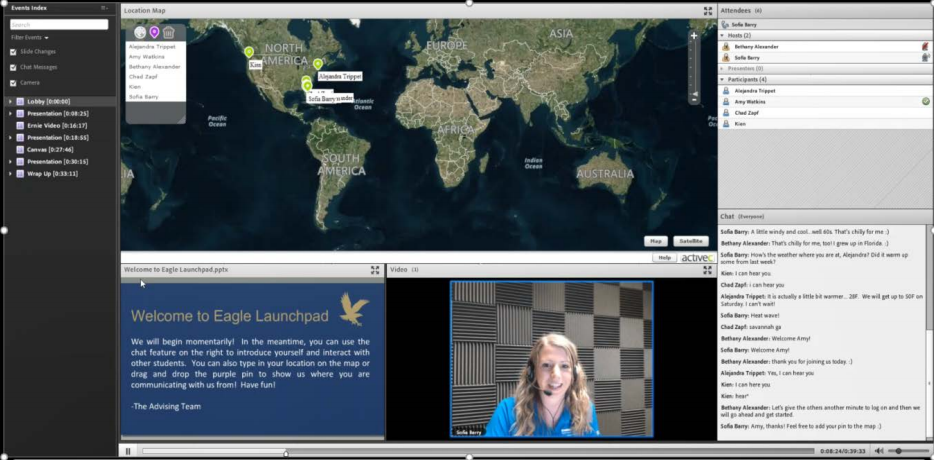934x460 pixels.
Task: Click the host icon next to Sofia Barry
Action: tap(726, 58)
